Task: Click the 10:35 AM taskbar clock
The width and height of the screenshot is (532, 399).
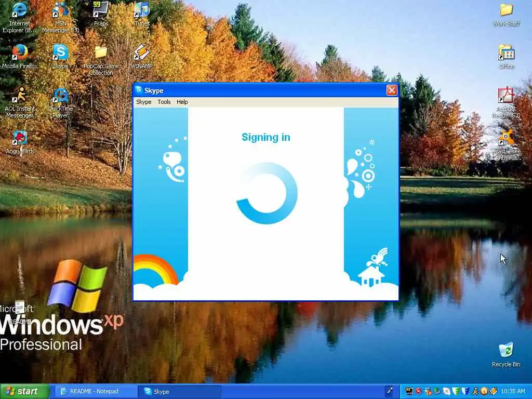Action: point(513,391)
